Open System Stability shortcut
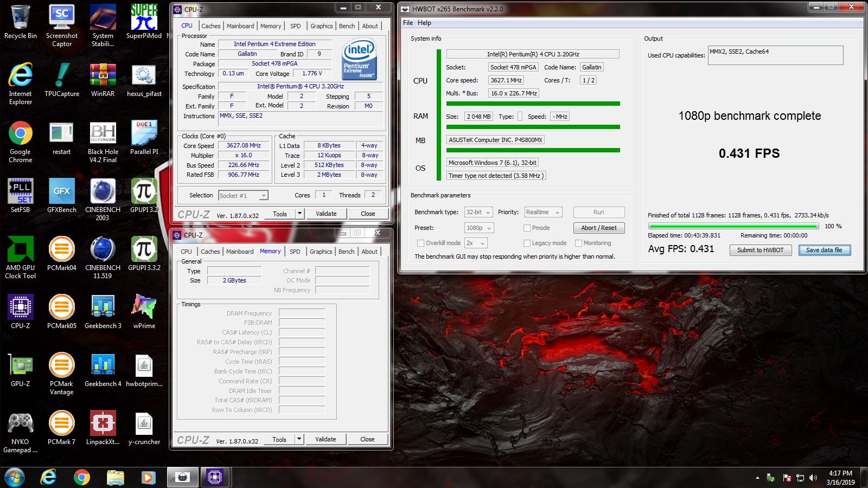868x488 pixels. tap(103, 25)
